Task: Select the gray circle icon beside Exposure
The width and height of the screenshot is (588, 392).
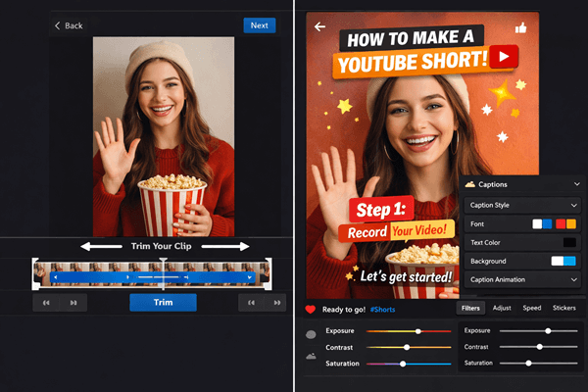Action: tap(311, 333)
